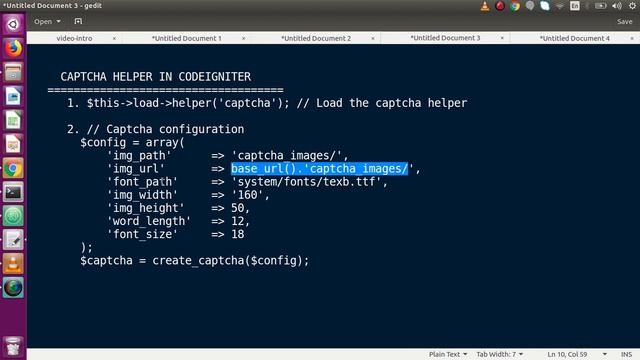640x360 pixels.
Task: Click the new document icon in gedit toolbar
Action: [78, 21]
